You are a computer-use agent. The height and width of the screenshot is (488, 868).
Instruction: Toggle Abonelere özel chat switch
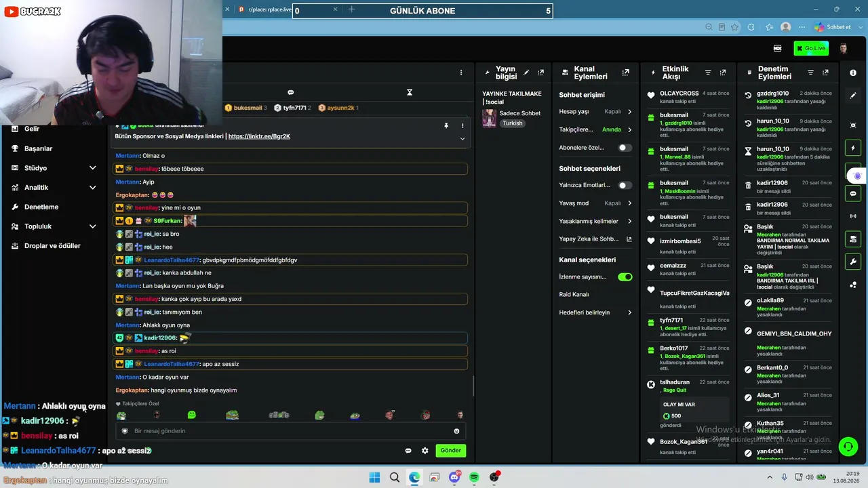(x=625, y=148)
